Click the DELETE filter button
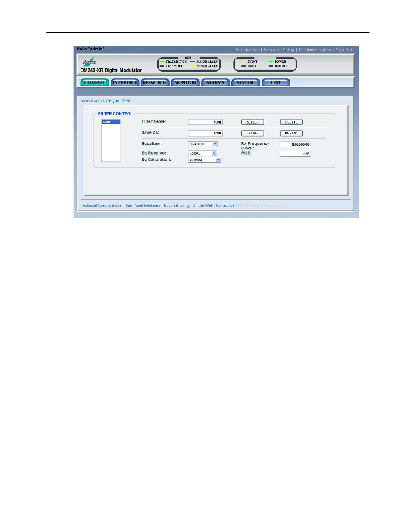The image size is (411, 532). [291, 122]
